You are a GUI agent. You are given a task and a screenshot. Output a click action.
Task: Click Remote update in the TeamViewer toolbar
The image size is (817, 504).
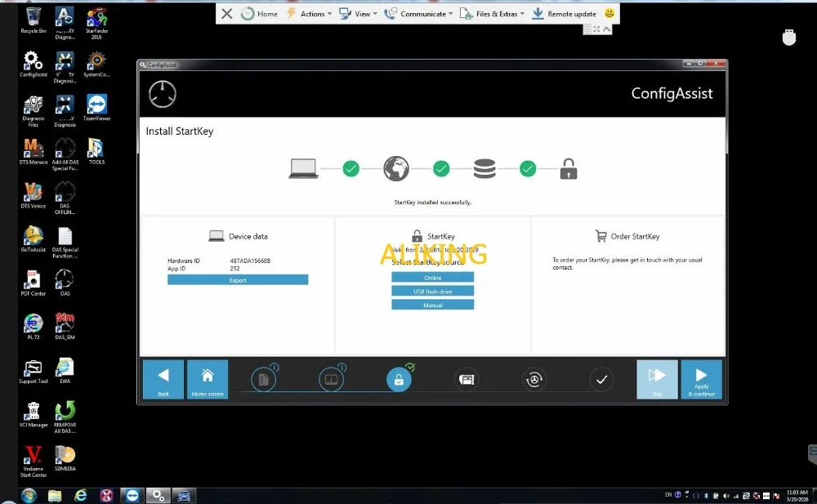coord(564,14)
